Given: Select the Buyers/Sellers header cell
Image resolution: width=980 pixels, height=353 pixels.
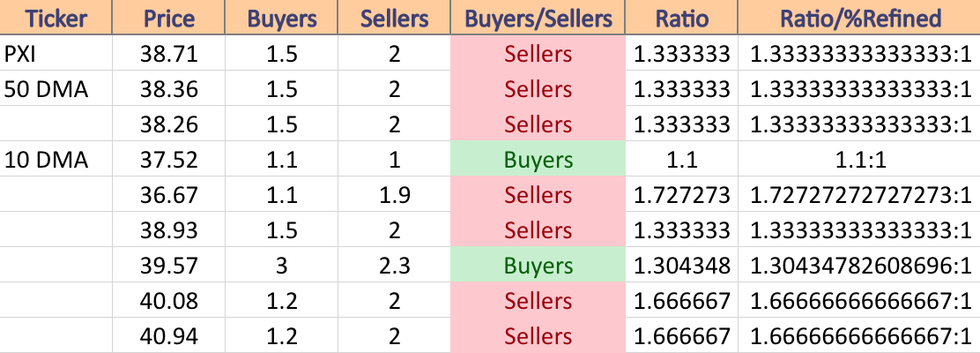Looking at the screenshot, I should (x=538, y=18).
